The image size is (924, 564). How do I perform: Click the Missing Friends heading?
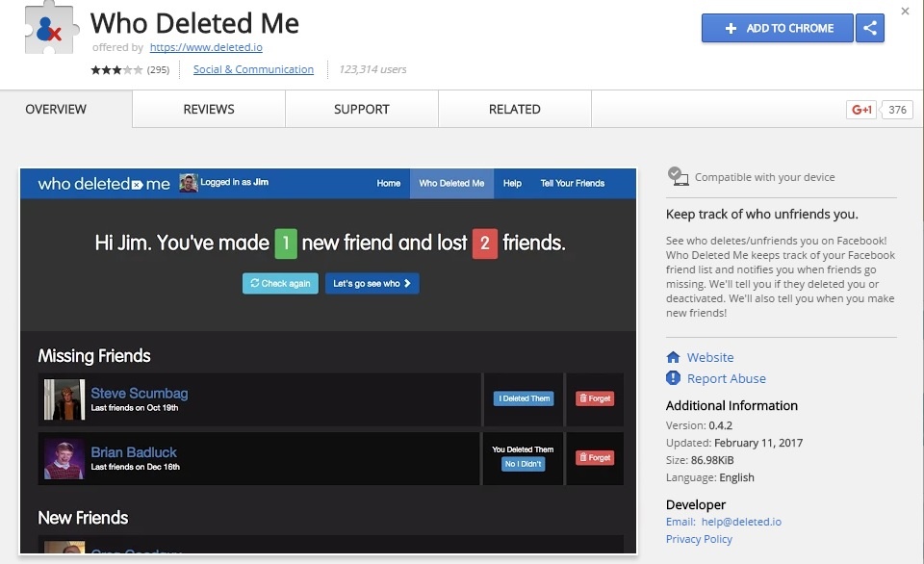click(94, 356)
